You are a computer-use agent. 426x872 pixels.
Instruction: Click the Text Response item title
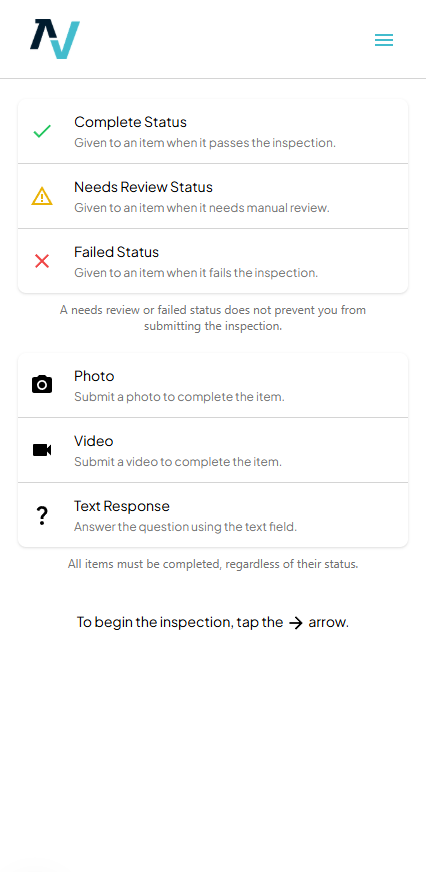click(x=122, y=506)
